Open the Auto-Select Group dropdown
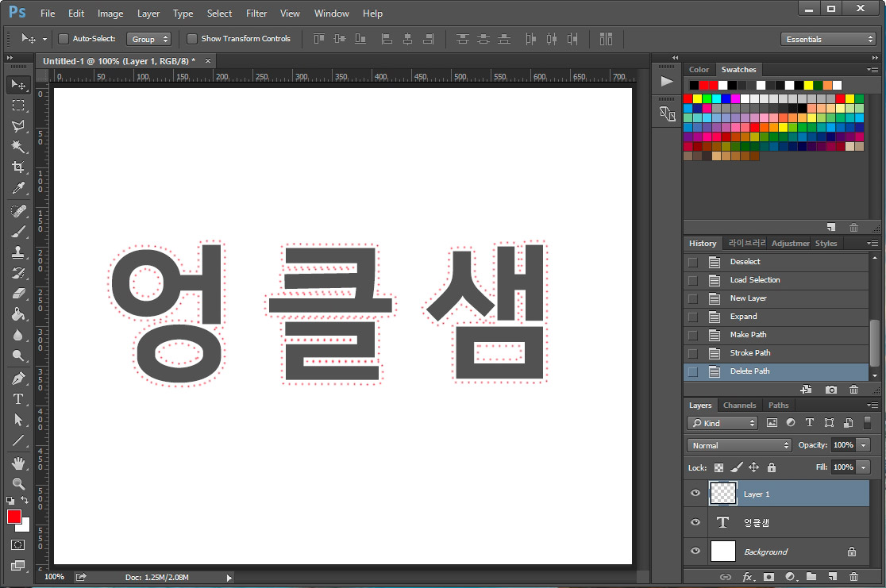Image resolution: width=886 pixels, height=588 pixels. point(148,39)
